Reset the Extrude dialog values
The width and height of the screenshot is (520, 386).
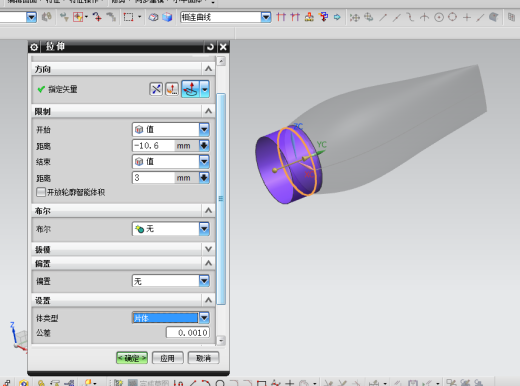click(x=210, y=47)
